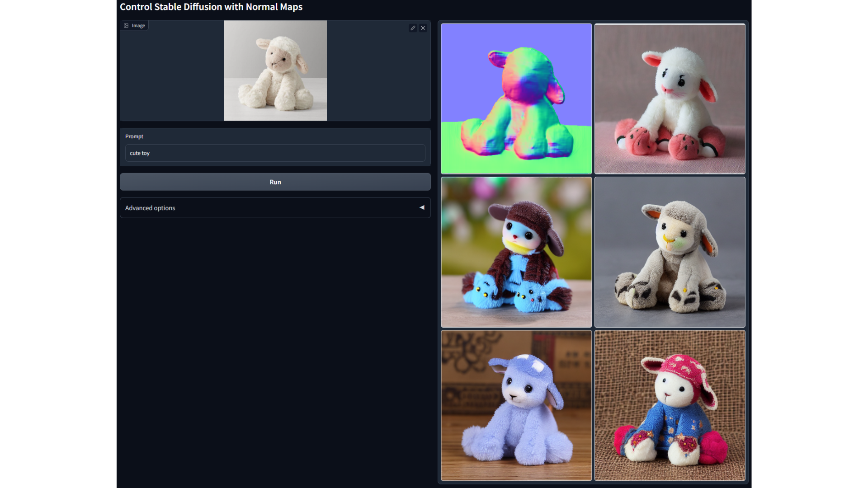Expand the Advanced options section
Viewport: 868px width, 488px height.
coord(275,208)
